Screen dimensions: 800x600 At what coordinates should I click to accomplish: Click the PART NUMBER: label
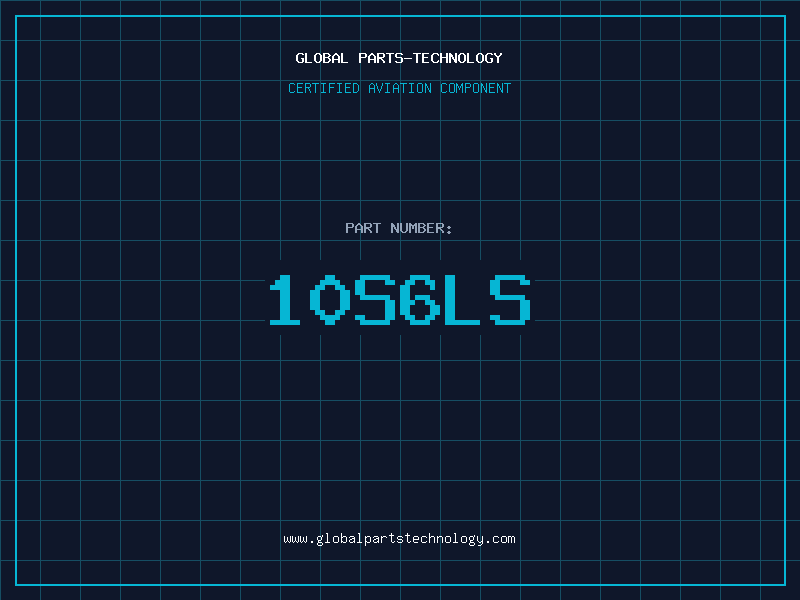[x=398, y=228]
